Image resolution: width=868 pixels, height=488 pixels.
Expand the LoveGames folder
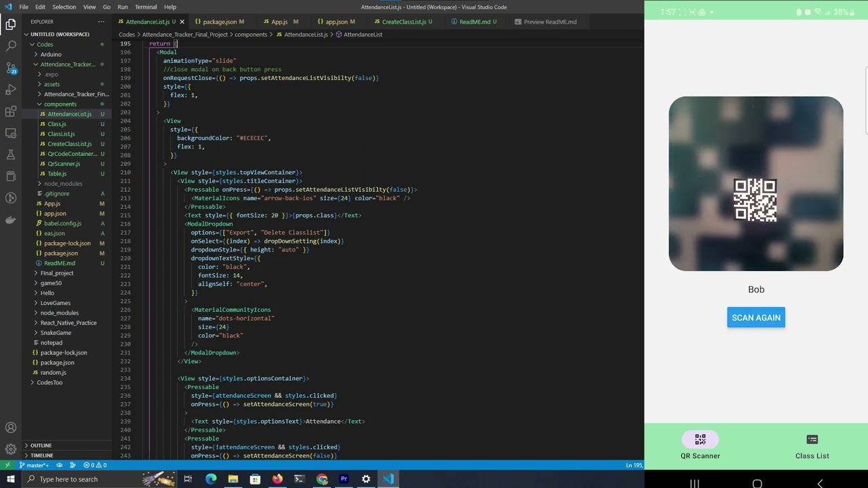(56, 303)
